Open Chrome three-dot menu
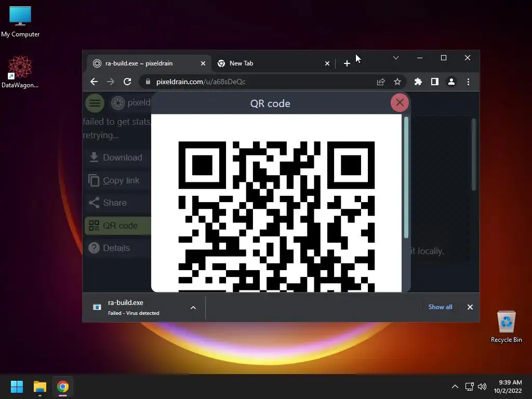The image size is (532, 399). pos(468,82)
